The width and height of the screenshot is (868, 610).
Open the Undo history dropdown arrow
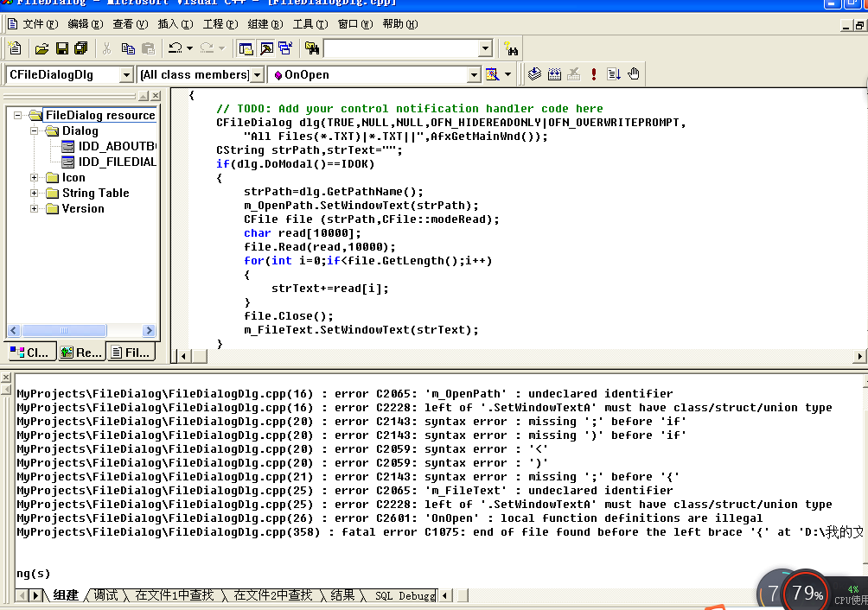(x=189, y=48)
